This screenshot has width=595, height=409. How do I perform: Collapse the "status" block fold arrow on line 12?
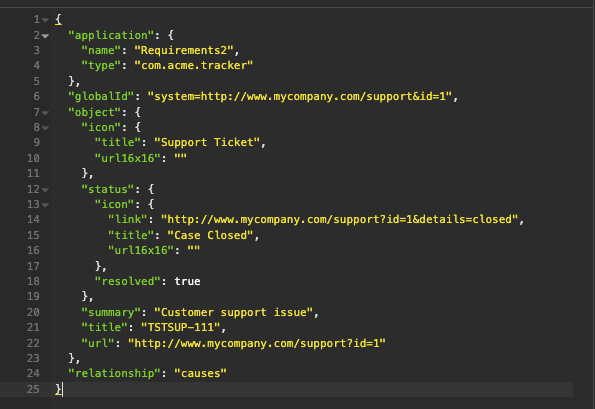45,190
